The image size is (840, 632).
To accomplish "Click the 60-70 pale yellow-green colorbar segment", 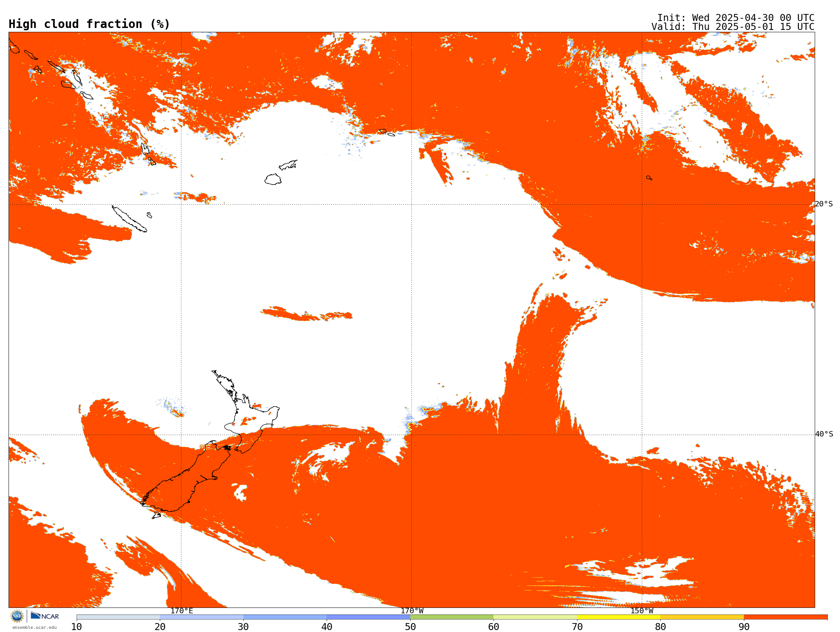I will click(535, 617).
